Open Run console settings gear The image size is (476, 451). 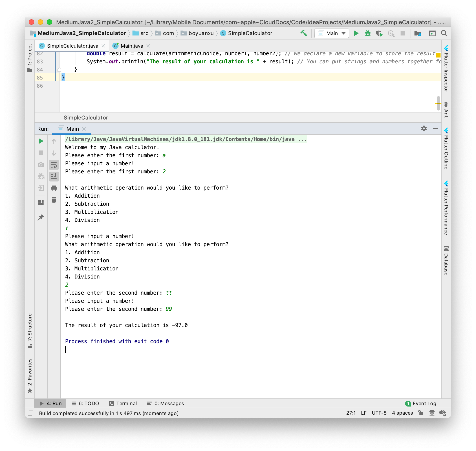point(424,129)
